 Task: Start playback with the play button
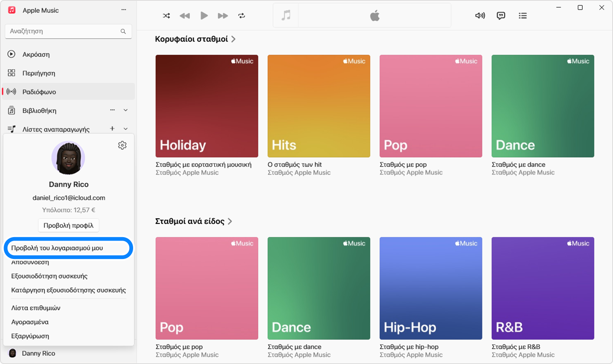tap(204, 16)
